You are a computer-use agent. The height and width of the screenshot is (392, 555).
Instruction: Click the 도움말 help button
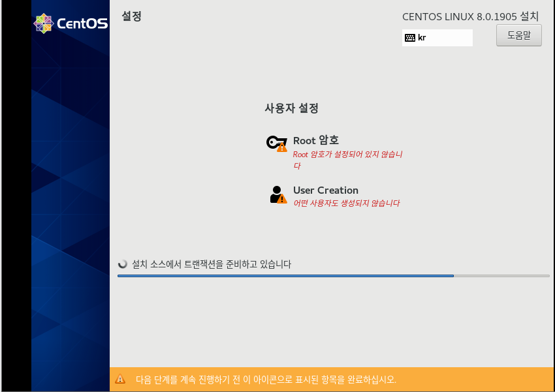pos(519,35)
